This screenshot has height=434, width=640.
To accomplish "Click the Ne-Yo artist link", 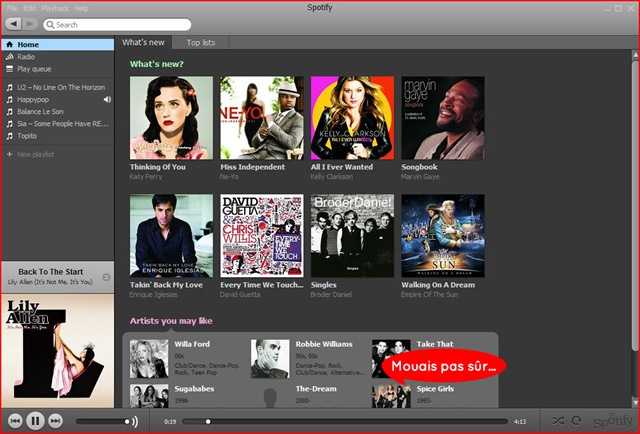I will [229, 177].
